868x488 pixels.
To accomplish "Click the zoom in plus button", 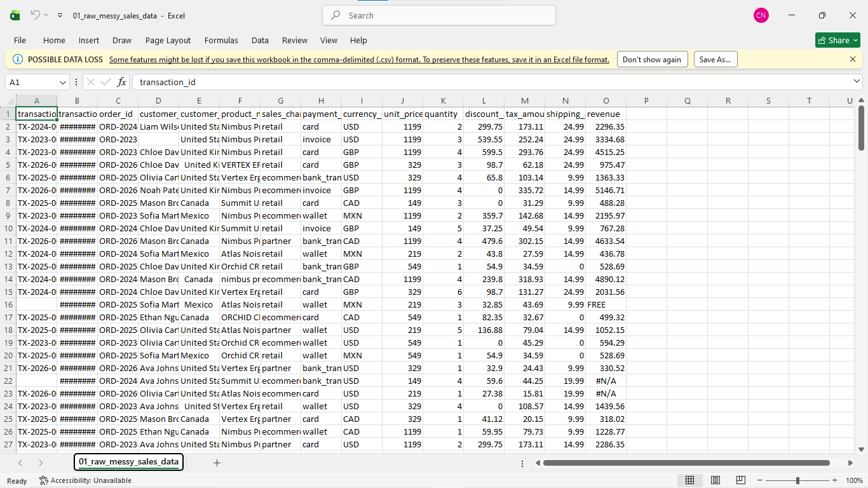I will (x=835, y=480).
